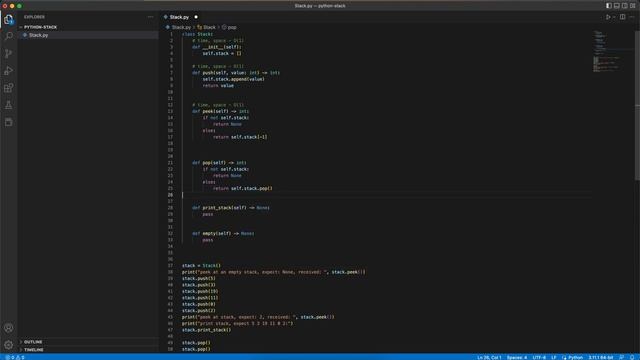Image resolution: width=640 pixels, height=360 pixels.
Task: Click the 'stack.push(5)' line
Action: tap(199, 278)
